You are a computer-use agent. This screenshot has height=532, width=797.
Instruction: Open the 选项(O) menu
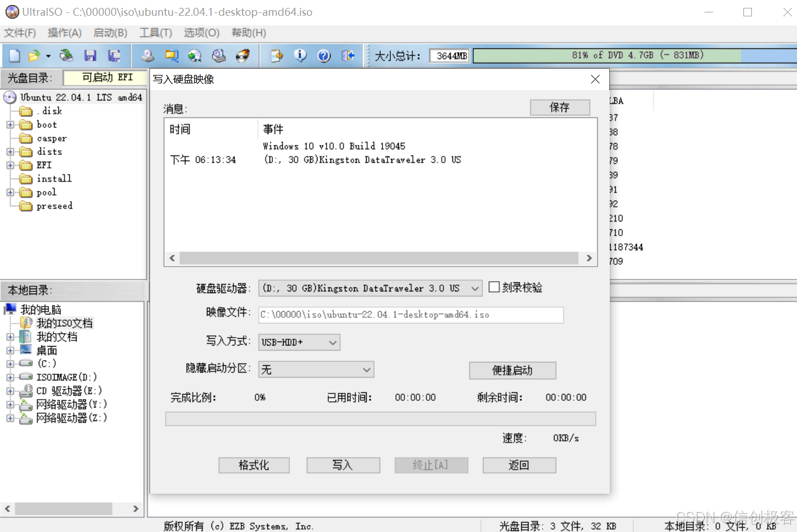[201, 33]
